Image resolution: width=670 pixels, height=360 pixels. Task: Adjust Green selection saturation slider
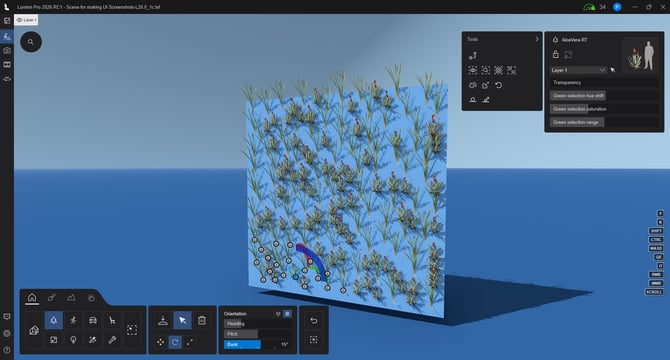[x=604, y=109]
